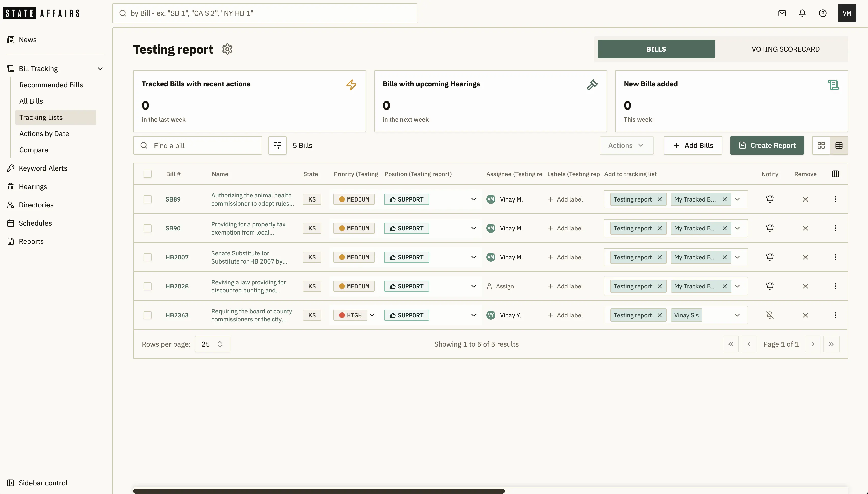Open the position dropdown for HB2007
This screenshot has height=494, width=868.
click(x=473, y=257)
